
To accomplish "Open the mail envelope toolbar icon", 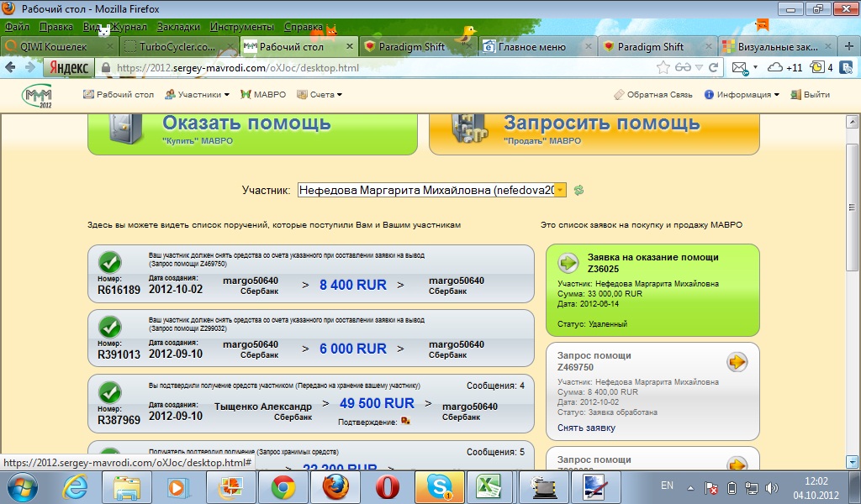I will click(740, 68).
